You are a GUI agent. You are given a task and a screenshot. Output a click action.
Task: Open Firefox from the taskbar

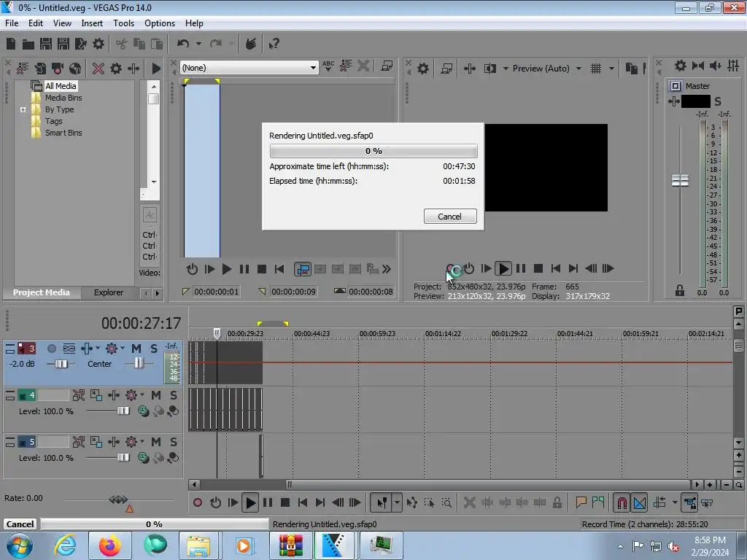[x=109, y=545]
